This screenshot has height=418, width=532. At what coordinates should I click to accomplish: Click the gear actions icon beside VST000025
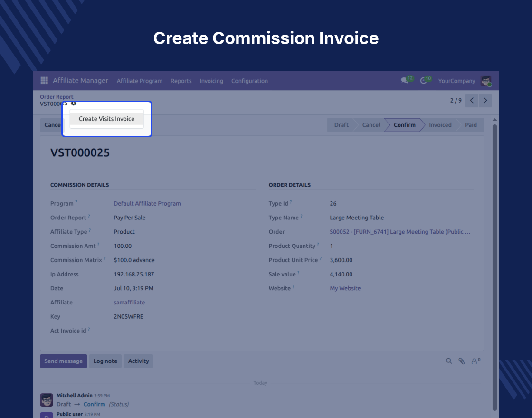73,104
